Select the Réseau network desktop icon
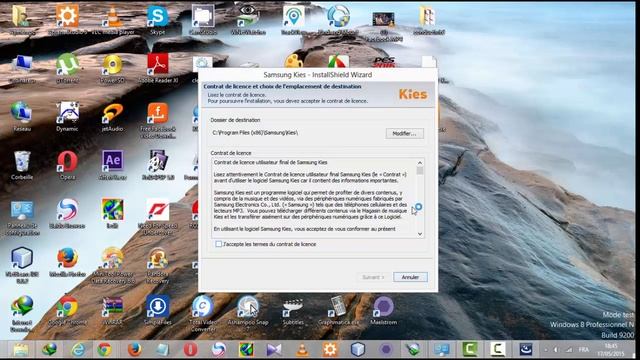 click(x=22, y=117)
